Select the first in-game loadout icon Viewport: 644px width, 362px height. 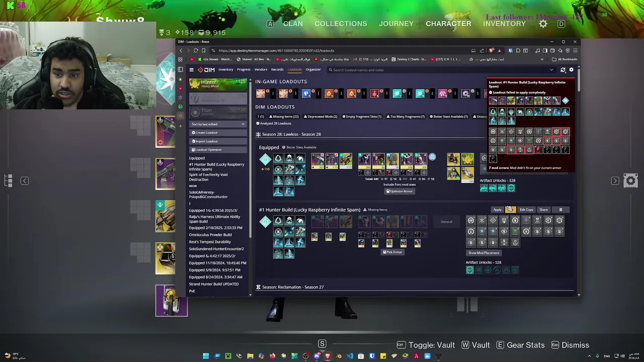coord(261,94)
